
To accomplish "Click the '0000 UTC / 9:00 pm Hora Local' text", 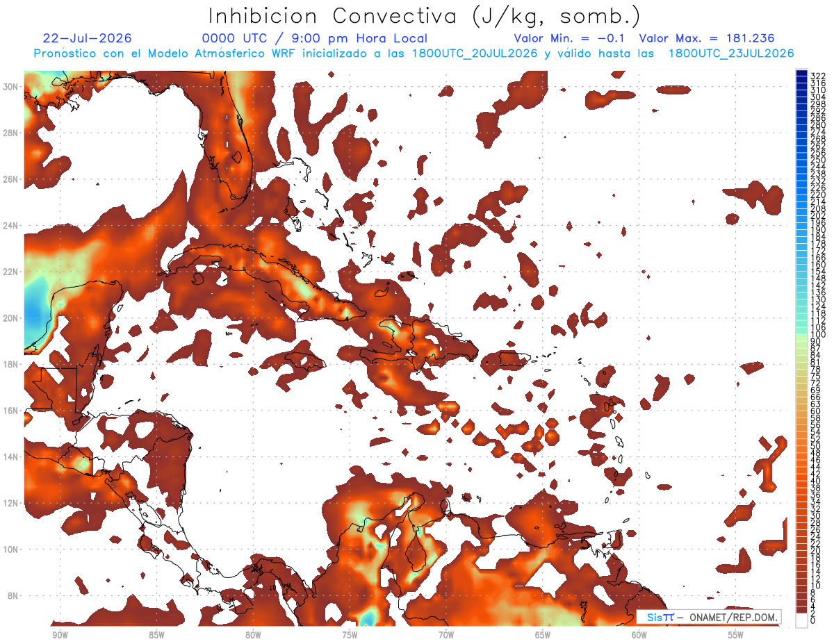I will [315, 38].
